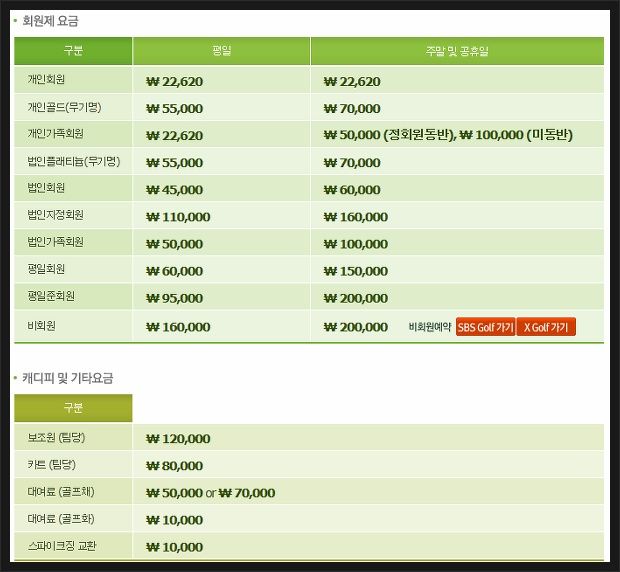Click 평일회원 weekend price ₩ 150,000
Image resolution: width=620 pixels, height=572 pixels.
(x=355, y=271)
